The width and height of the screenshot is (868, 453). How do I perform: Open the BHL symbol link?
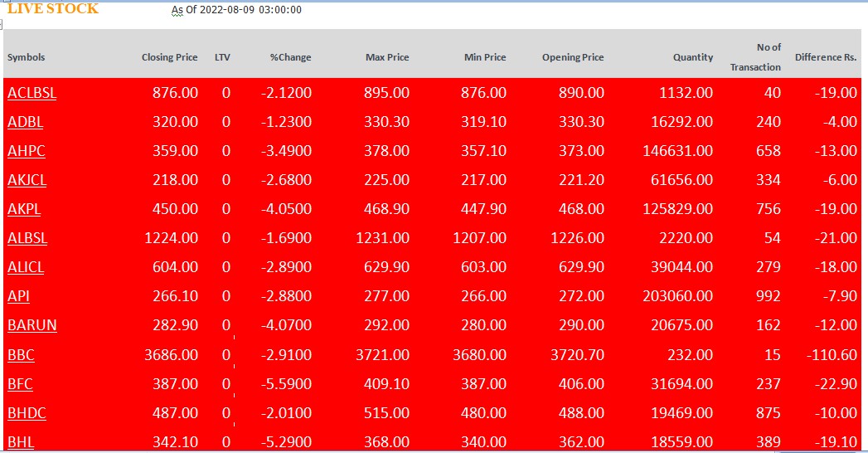pos(21,442)
